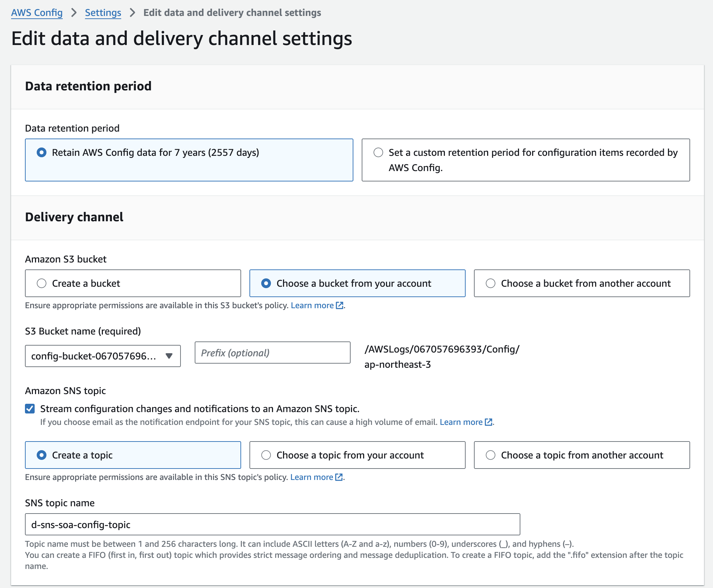Click external link icon after email Learn more
This screenshot has width=713, height=588.
pyautogui.click(x=488, y=422)
